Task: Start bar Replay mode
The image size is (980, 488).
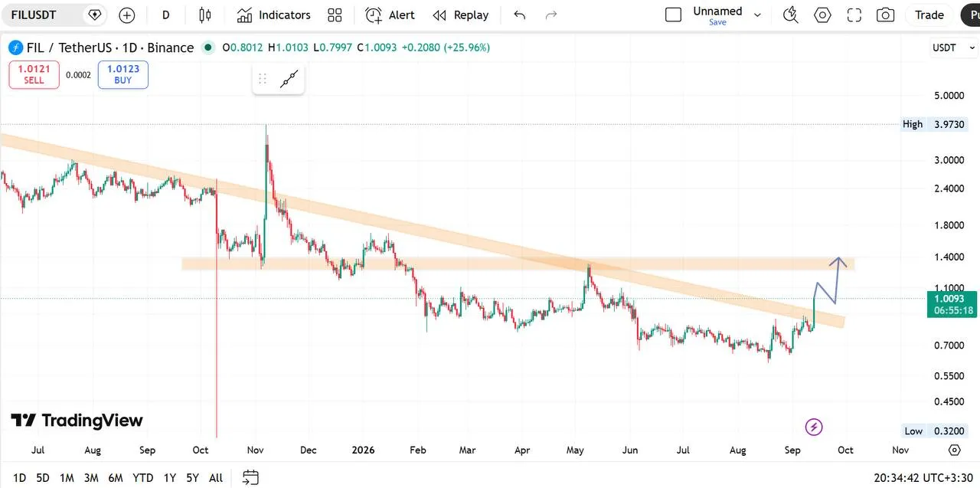Action: coord(460,15)
